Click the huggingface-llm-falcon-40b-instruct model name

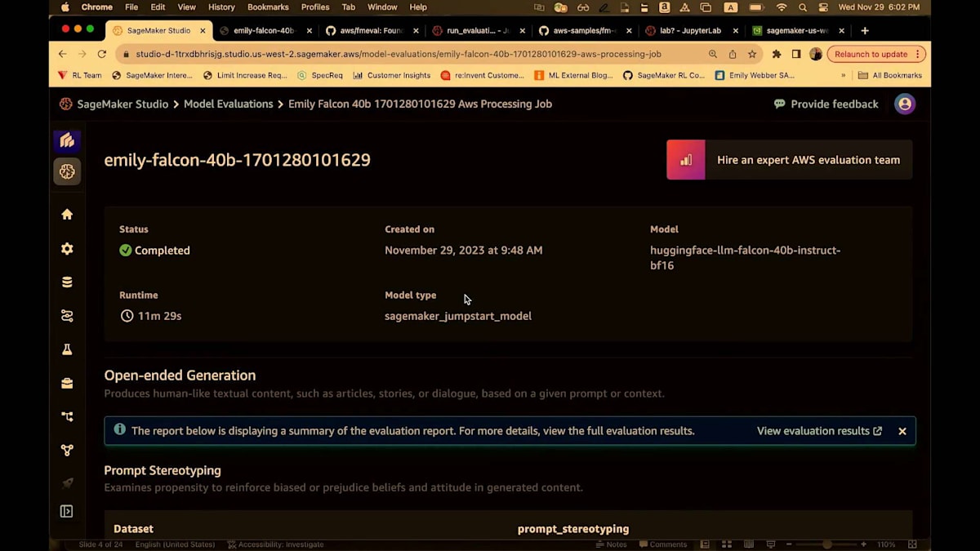[x=745, y=258]
